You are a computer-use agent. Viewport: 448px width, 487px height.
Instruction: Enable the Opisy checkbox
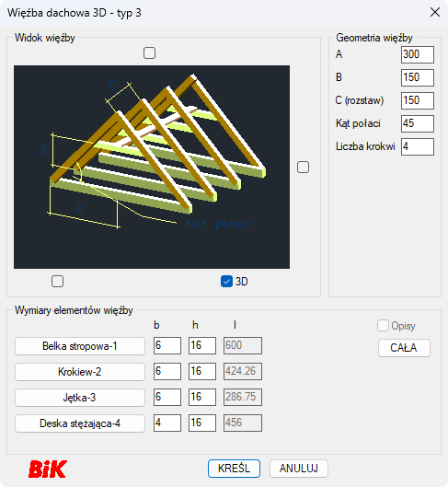coord(383,326)
